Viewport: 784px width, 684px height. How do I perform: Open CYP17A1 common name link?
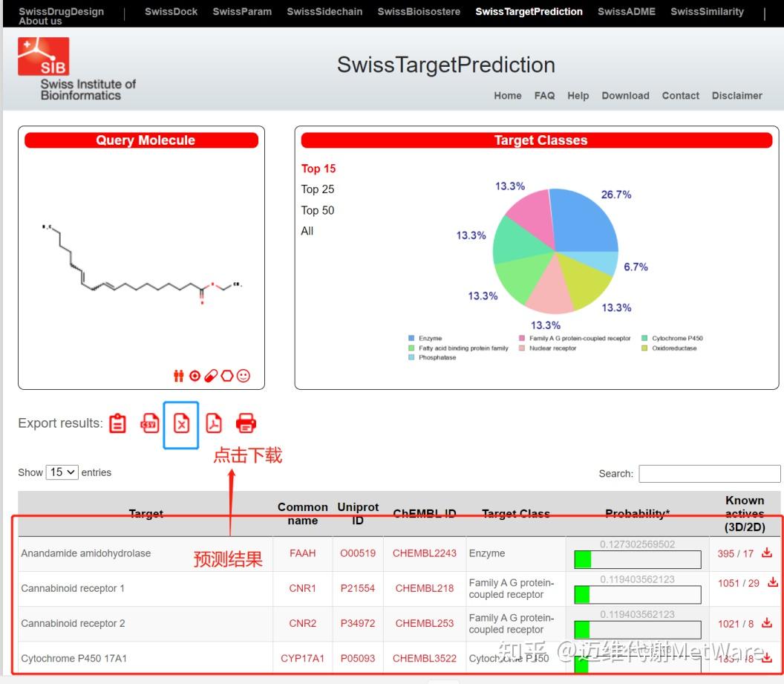coord(302,658)
